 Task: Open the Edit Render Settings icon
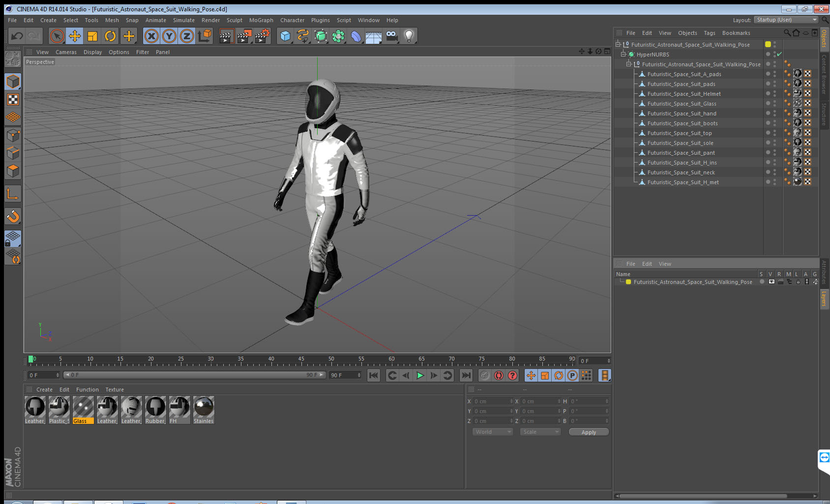pyautogui.click(x=263, y=36)
